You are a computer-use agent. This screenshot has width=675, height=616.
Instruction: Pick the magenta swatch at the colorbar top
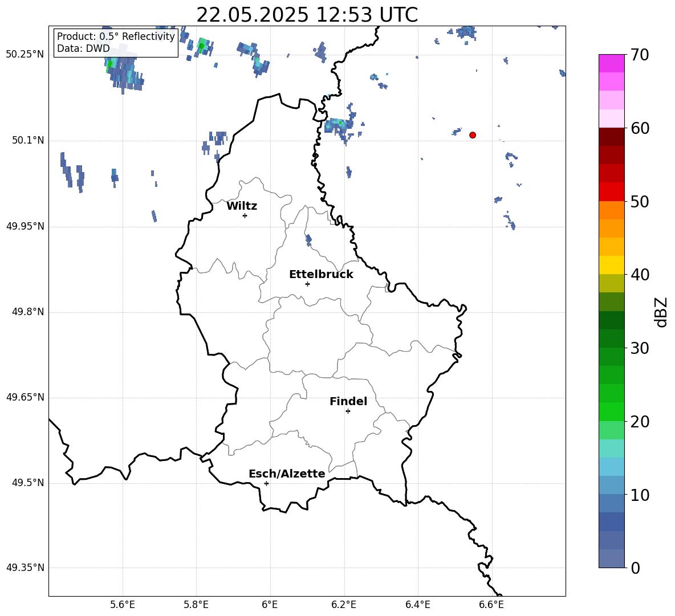point(611,64)
